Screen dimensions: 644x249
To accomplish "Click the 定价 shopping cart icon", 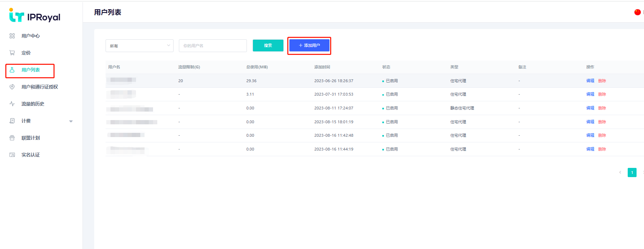I will click(x=12, y=53).
